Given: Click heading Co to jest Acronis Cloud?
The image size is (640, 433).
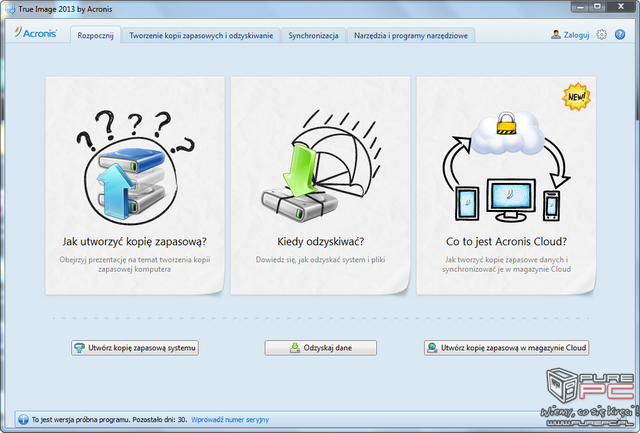Looking at the screenshot, I should (x=506, y=242).
